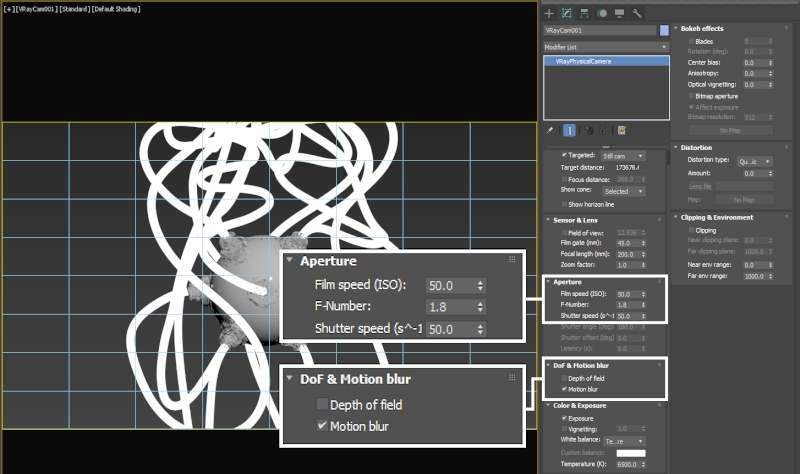800x474 pixels.
Task: Switch to the Modify panel icon
Action: click(x=566, y=13)
